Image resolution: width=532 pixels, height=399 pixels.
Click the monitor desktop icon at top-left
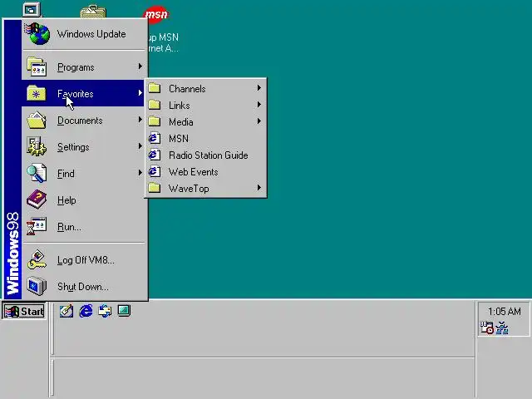click(x=32, y=9)
